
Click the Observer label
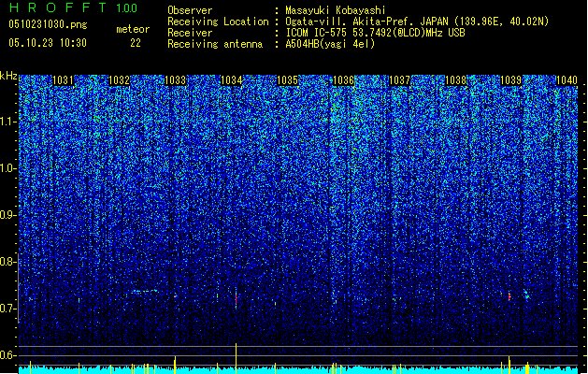(190, 10)
